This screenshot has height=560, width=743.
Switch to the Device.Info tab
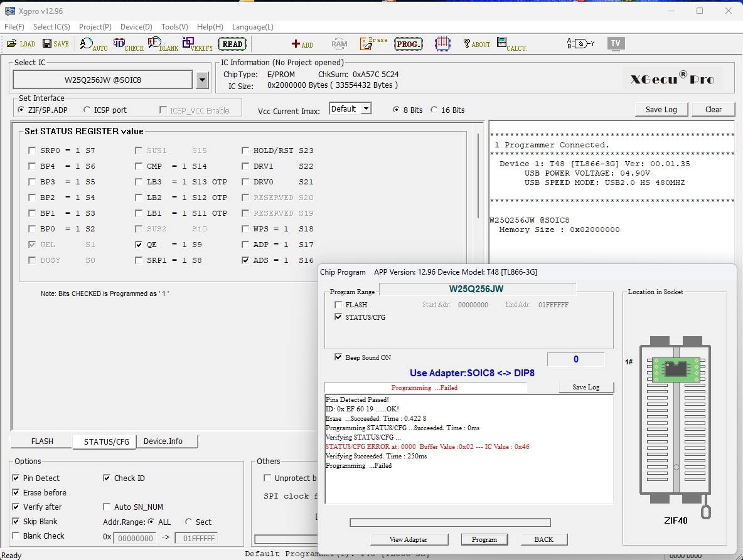[163, 441]
